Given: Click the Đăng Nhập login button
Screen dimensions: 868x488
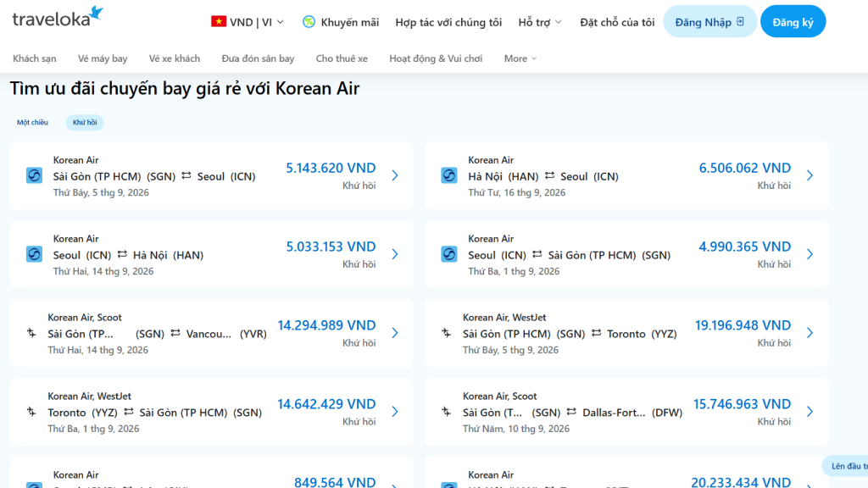Looking at the screenshot, I should [709, 21].
